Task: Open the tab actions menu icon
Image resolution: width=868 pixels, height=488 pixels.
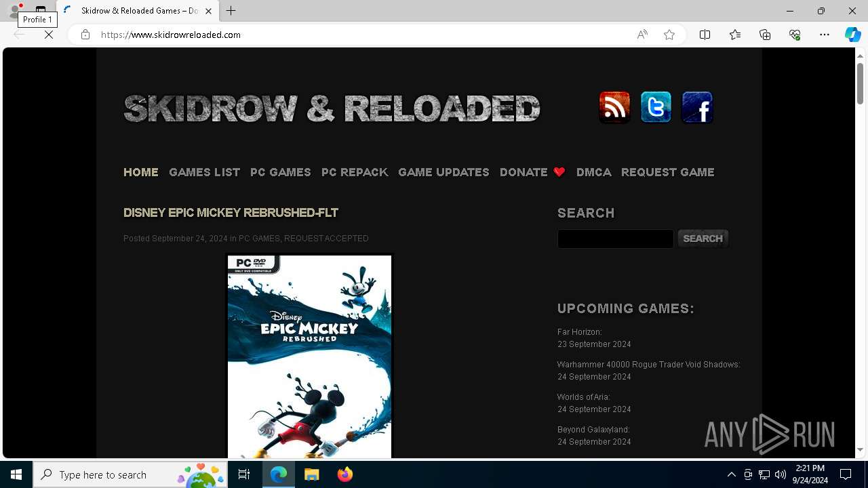Action: 41,11
